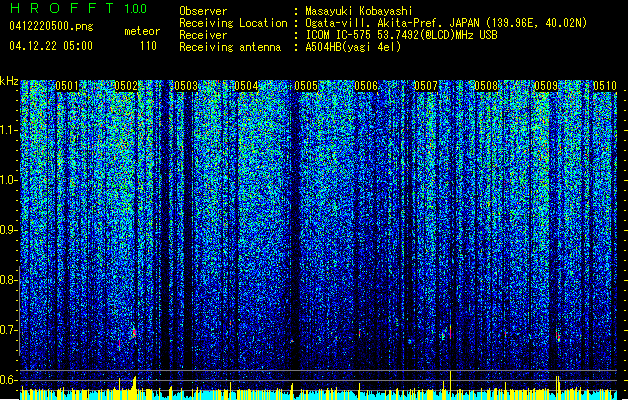The height and width of the screenshot is (400, 629).
Task: Click the 0.9 frequency axis label
Action: [x=8, y=230]
